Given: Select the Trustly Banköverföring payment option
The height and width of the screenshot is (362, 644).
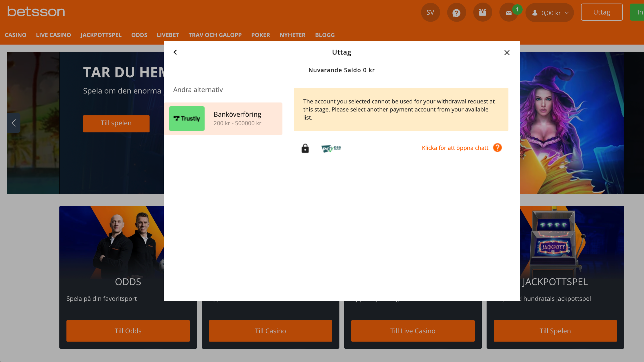Looking at the screenshot, I should click(223, 119).
